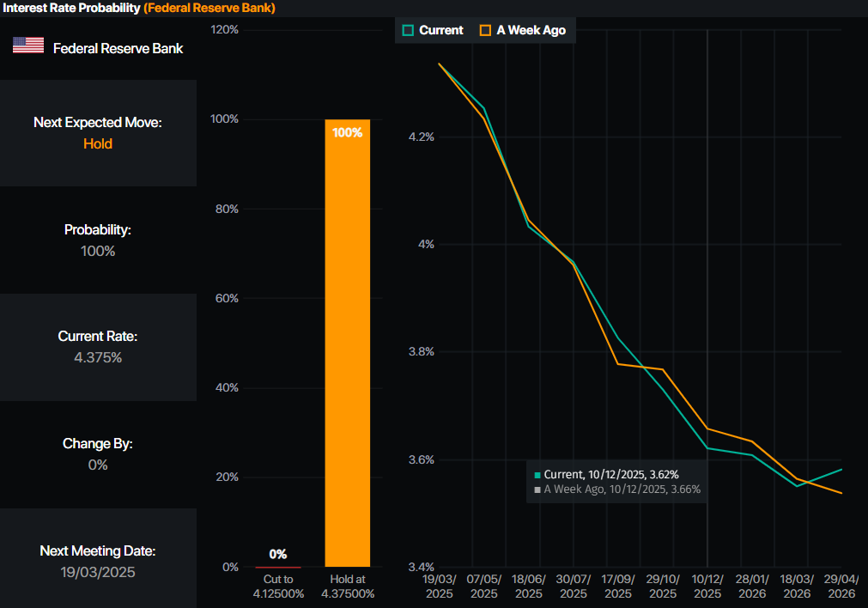Click the Current Rate 4.375% value
868x608 pixels.
click(97, 357)
